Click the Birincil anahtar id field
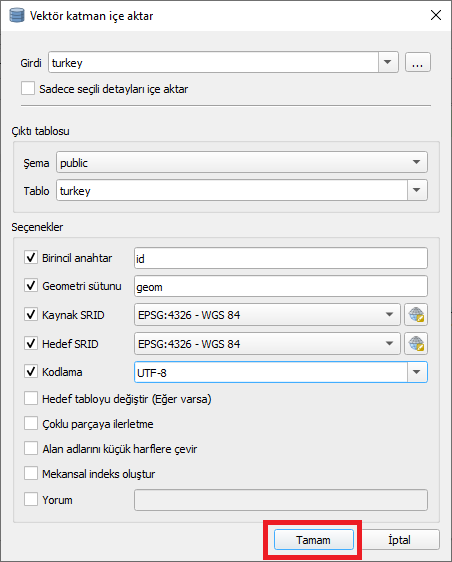This screenshot has width=452, height=562. [281, 258]
